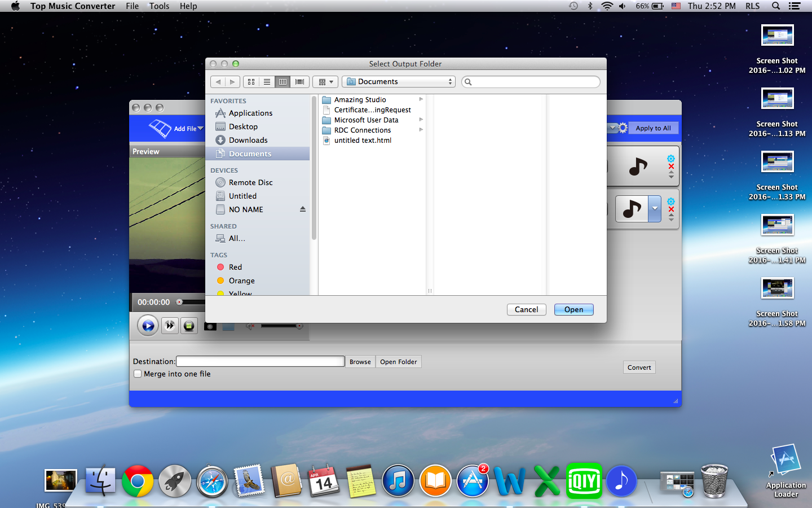Enable the Merge into one file checkbox
This screenshot has width=812, height=508.
click(138, 374)
